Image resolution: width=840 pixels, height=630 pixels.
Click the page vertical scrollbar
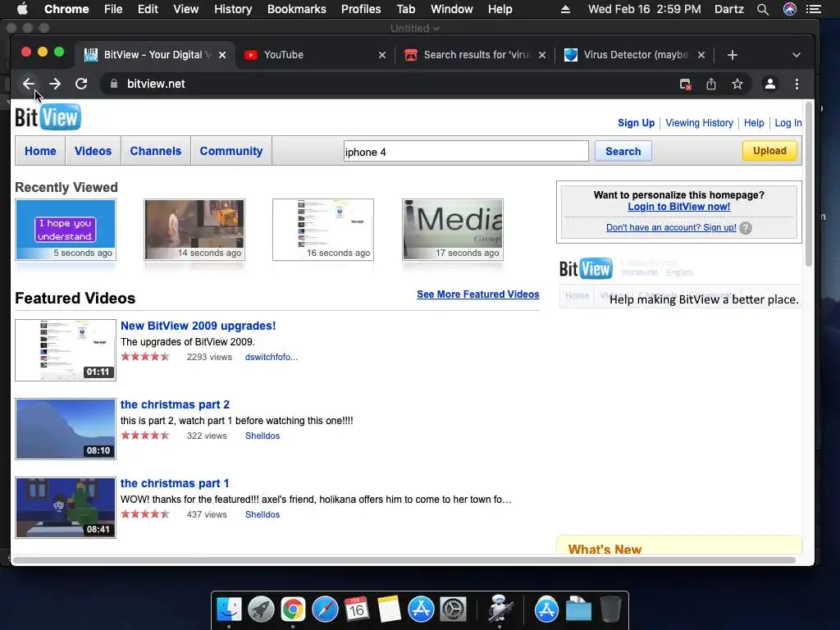(x=808, y=184)
